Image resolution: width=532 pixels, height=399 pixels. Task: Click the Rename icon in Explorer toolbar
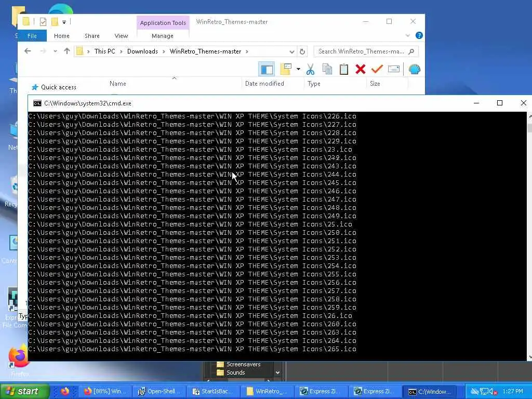(x=394, y=69)
